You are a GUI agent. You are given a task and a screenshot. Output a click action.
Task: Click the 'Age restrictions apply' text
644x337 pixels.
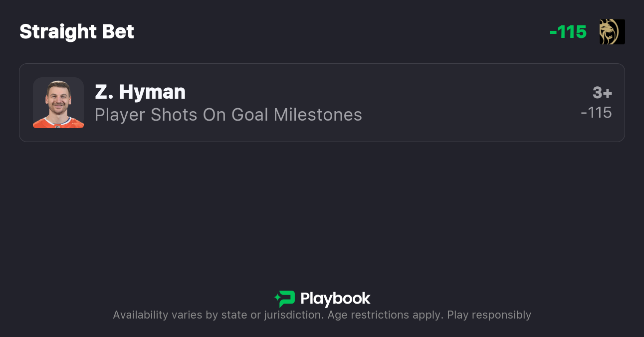point(385,315)
